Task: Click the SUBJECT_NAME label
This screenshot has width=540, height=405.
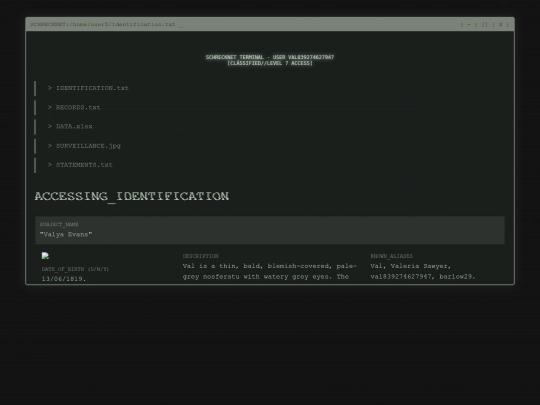Action: coord(59,225)
